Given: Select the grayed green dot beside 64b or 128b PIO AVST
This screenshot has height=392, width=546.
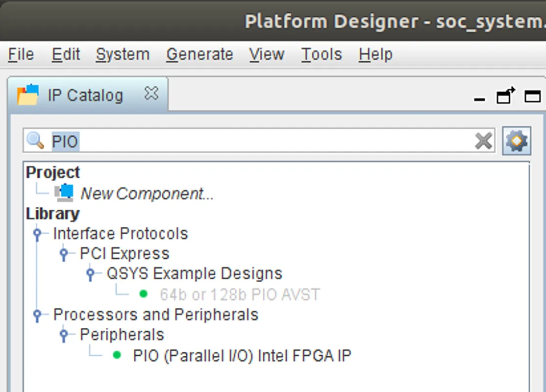Looking at the screenshot, I should click(143, 294).
